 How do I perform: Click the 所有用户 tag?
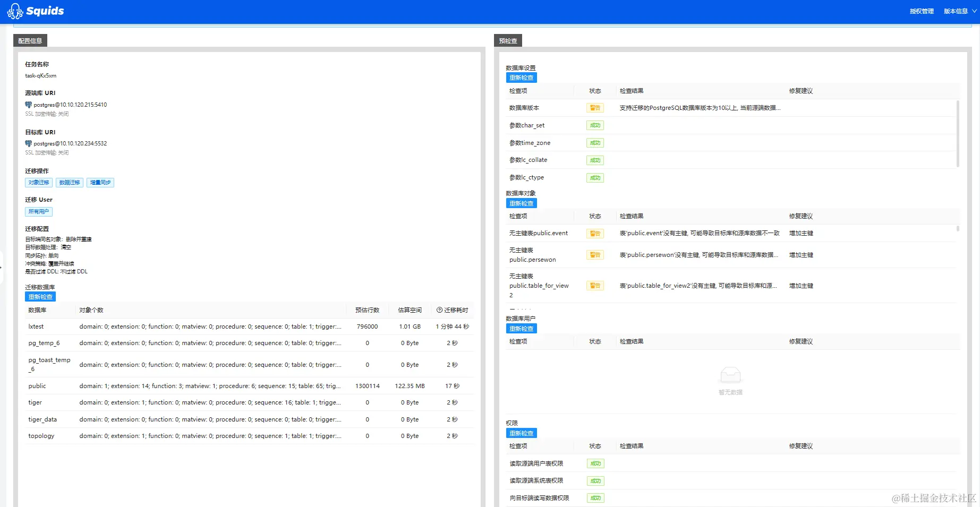pos(39,212)
